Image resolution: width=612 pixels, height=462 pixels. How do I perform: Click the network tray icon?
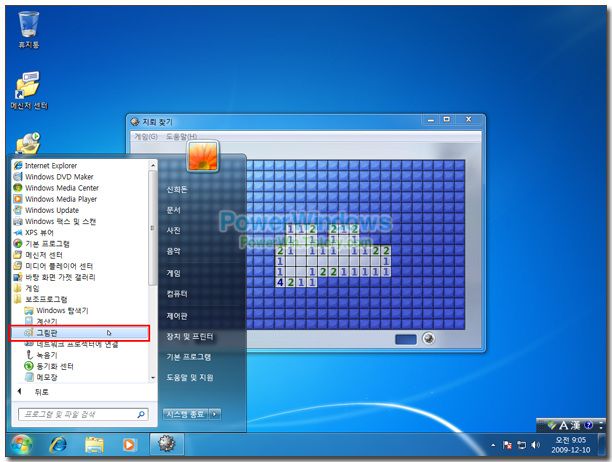pos(521,445)
